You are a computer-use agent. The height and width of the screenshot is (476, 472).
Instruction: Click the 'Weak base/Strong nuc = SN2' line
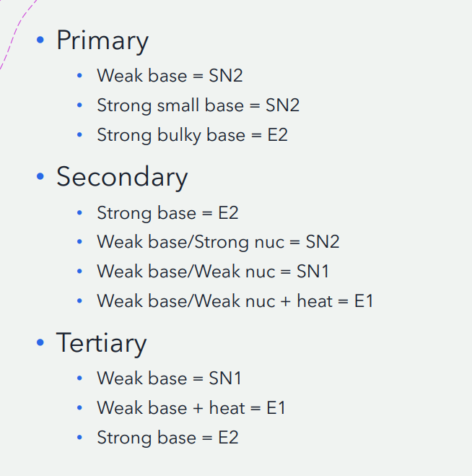click(x=218, y=242)
